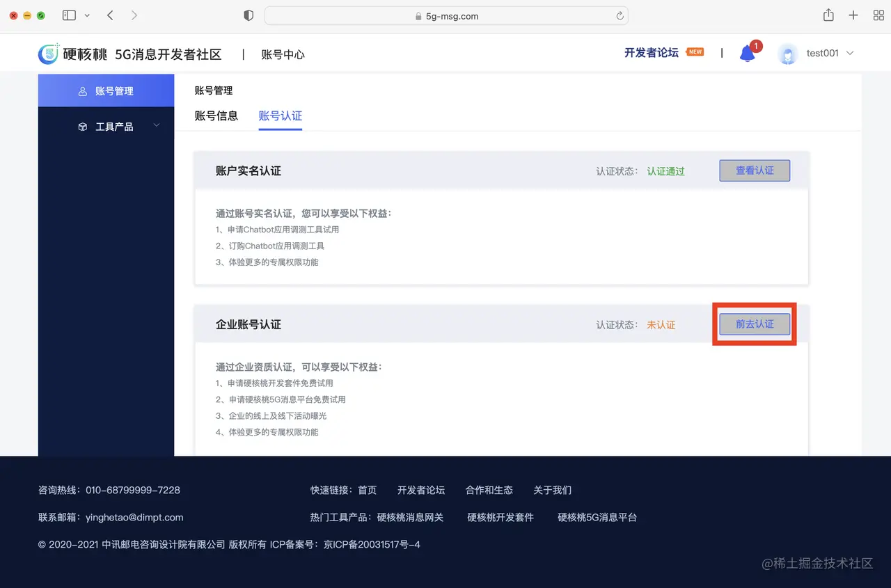This screenshot has width=891, height=588.
Task: Click the Safari sidebar toggle icon
Action: click(x=69, y=15)
